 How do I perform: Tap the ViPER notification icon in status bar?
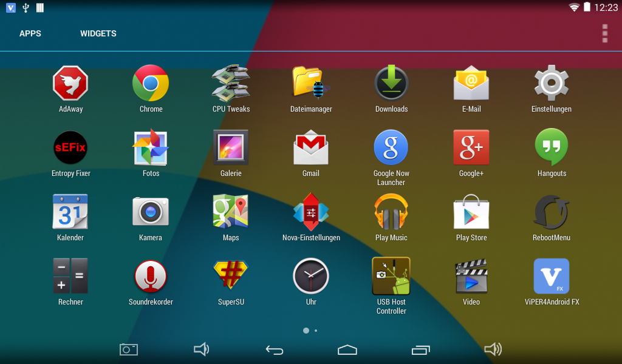11,7
